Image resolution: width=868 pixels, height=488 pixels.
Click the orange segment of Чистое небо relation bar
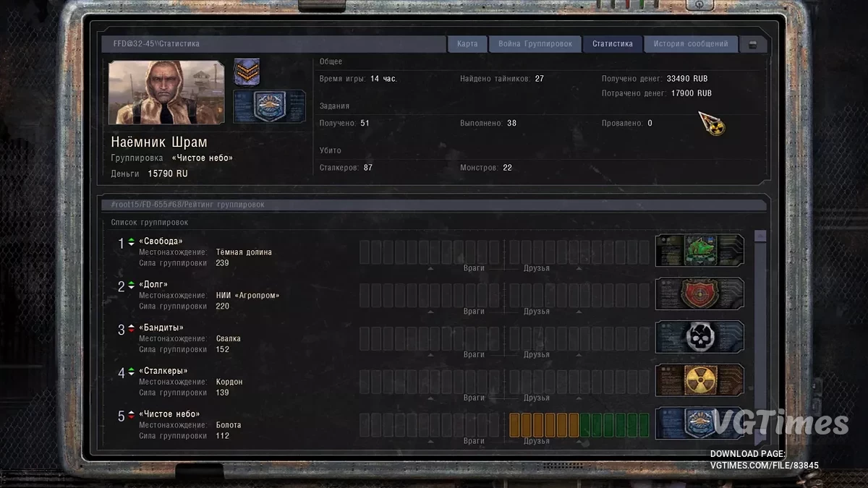click(544, 425)
